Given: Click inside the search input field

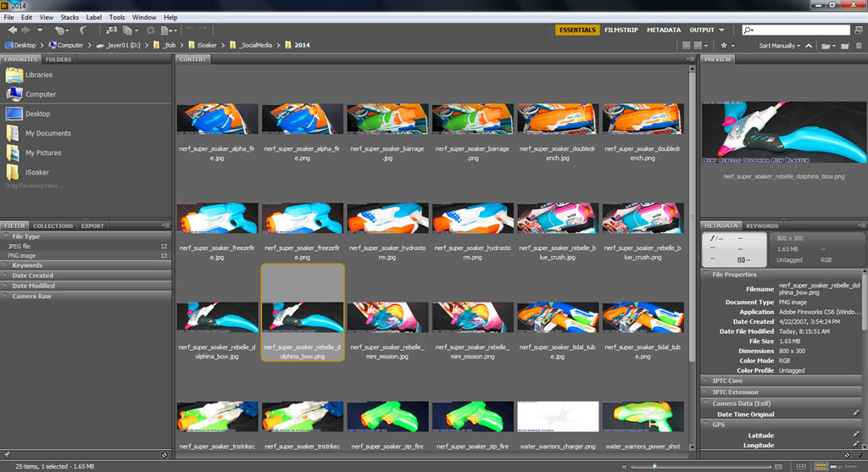Looking at the screenshot, I should pos(796,30).
